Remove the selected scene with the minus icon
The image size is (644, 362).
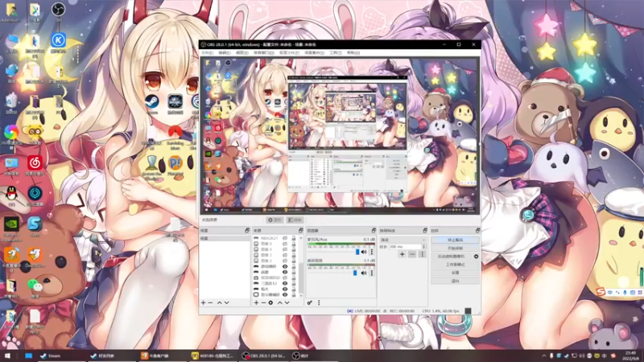tap(210, 302)
